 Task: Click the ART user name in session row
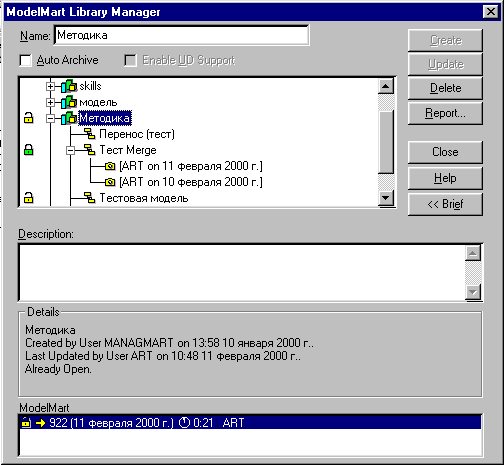pyautogui.click(x=233, y=423)
